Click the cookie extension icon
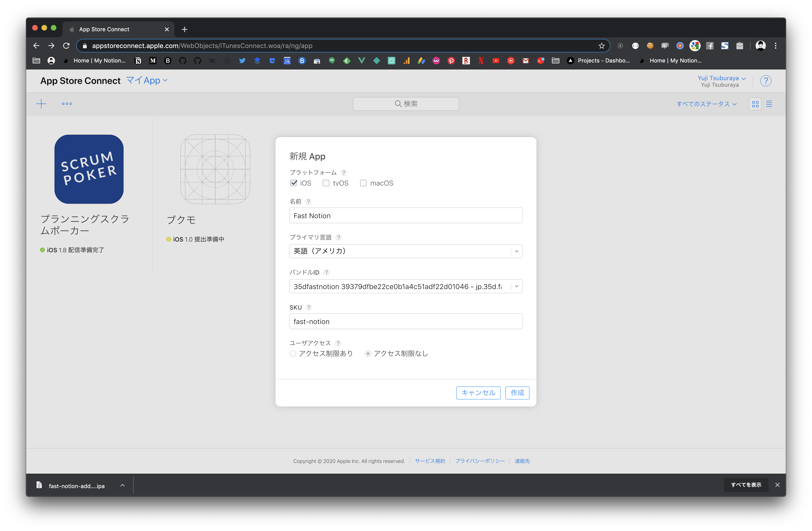812x531 pixels. tap(650, 46)
